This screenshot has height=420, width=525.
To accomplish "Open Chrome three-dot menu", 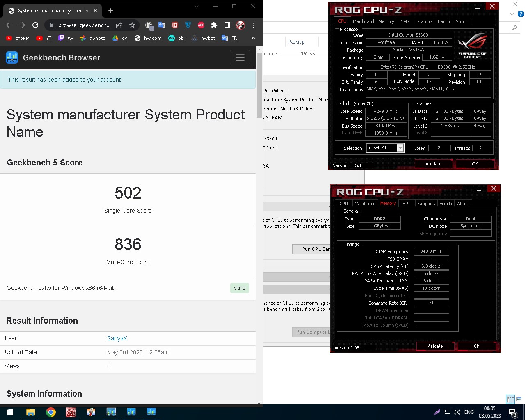I will (254, 25).
